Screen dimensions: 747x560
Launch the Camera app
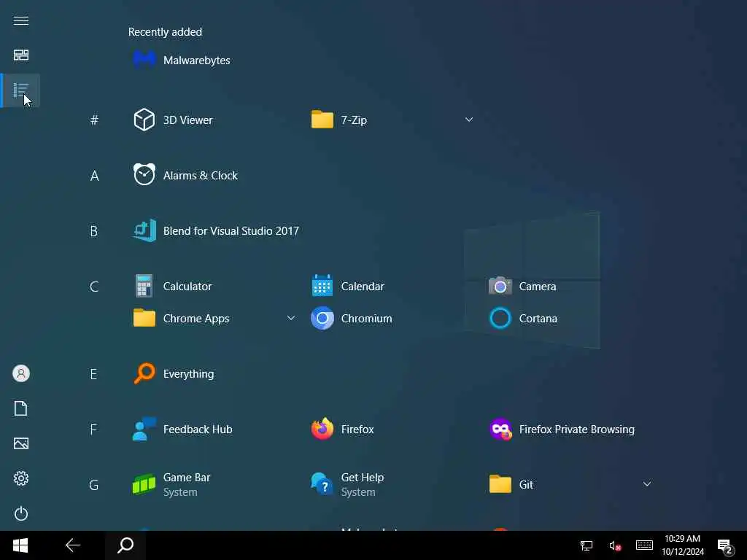click(522, 286)
